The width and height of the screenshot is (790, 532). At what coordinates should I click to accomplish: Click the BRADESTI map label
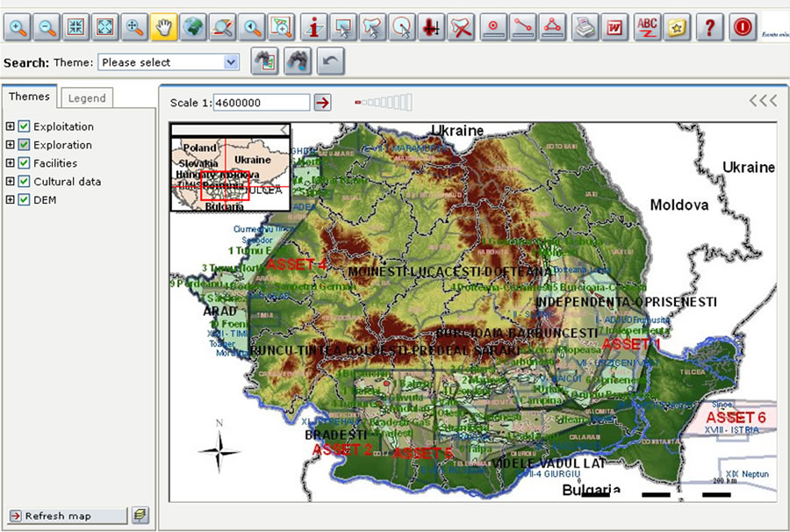tap(336, 435)
